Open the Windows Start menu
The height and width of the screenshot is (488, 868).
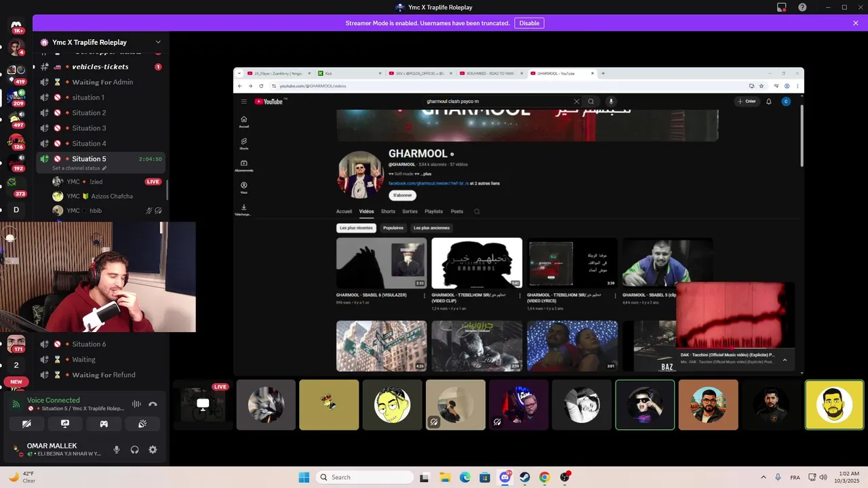pos(304,477)
